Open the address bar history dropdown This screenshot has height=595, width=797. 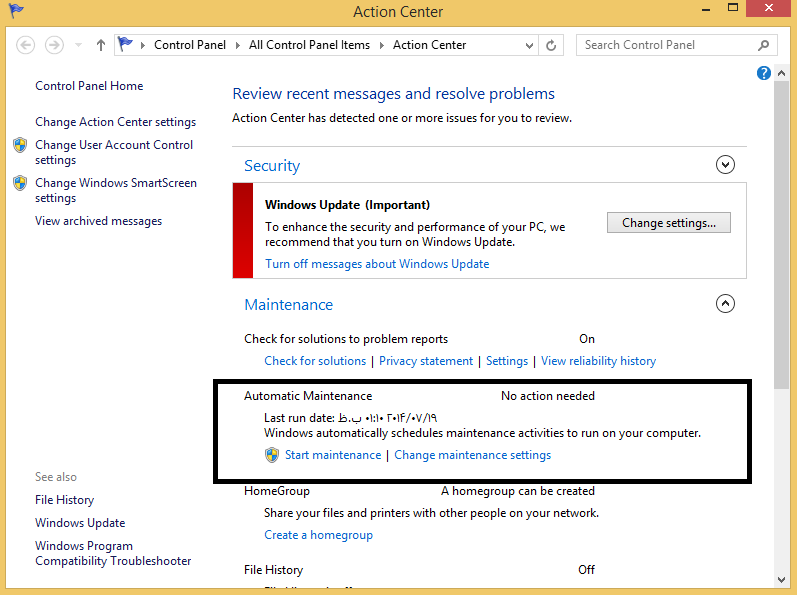529,46
